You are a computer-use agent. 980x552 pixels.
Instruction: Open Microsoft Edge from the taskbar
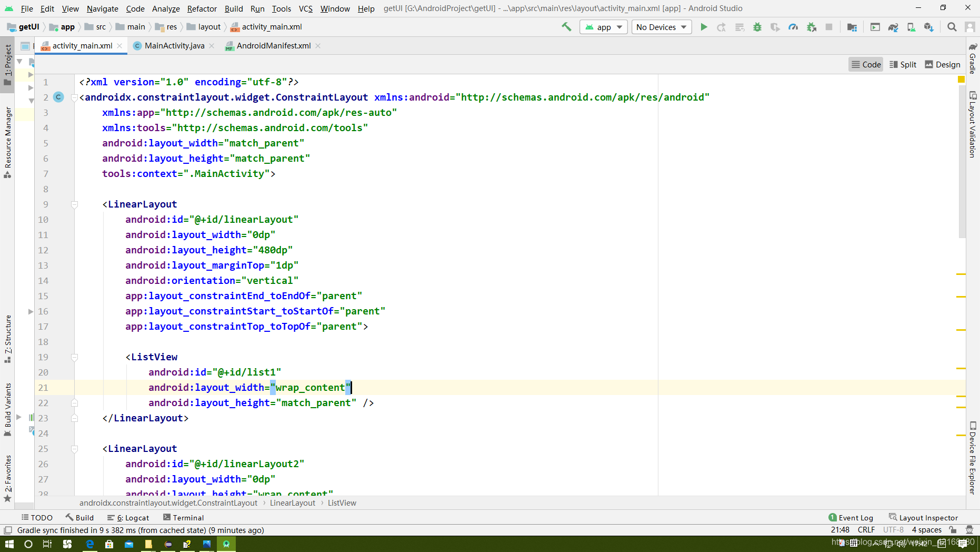(x=89, y=544)
